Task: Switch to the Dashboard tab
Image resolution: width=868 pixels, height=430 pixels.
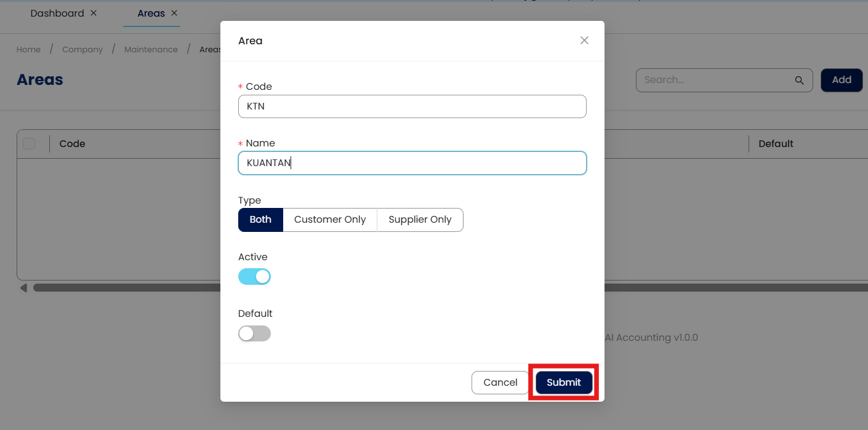Action: [57, 13]
